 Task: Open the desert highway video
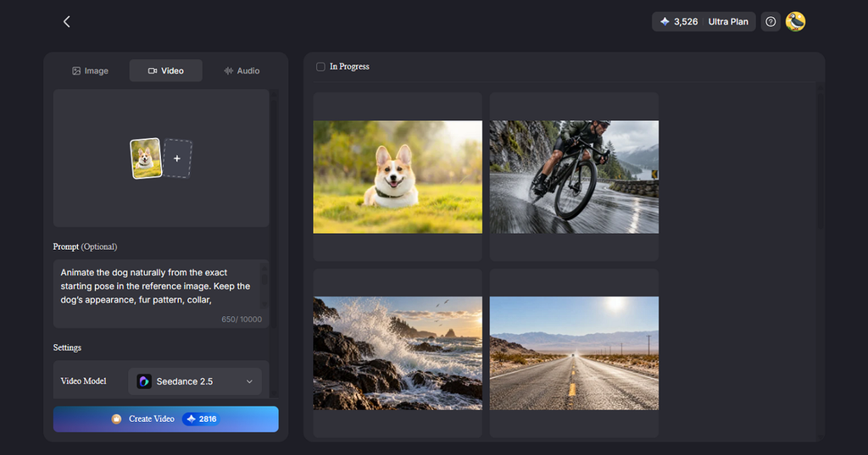574,353
